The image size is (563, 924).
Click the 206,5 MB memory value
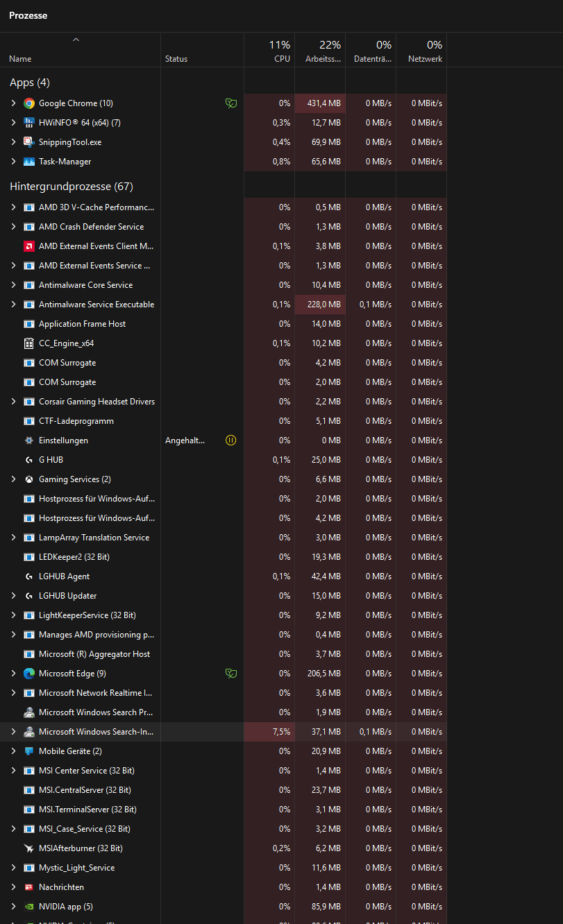(x=323, y=674)
